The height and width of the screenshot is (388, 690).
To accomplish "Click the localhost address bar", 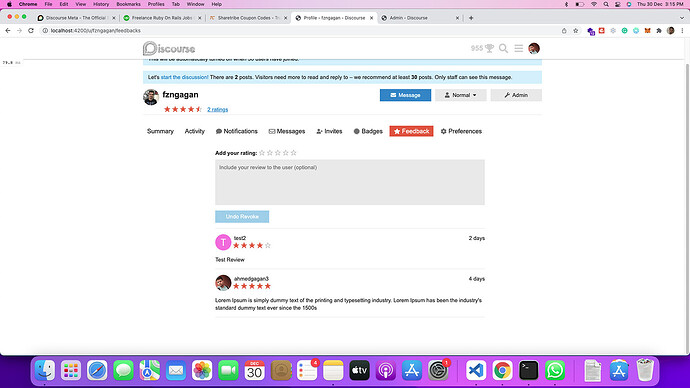I will 299,31.
